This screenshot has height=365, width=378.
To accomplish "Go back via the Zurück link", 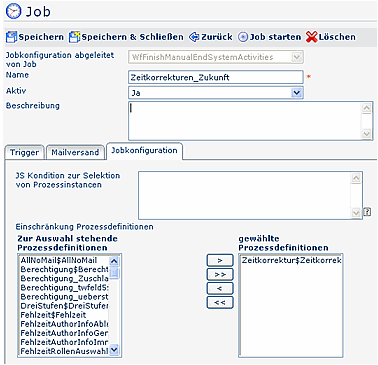I will pyautogui.click(x=217, y=37).
